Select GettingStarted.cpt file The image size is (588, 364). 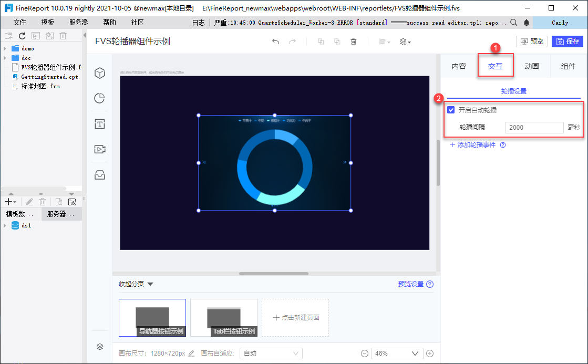(x=45, y=77)
